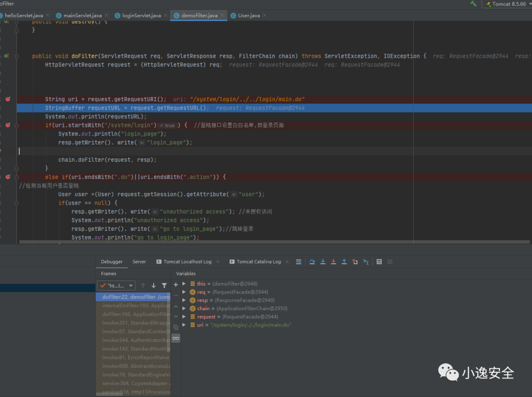Click Show Execution Point icon
The image size is (532, 397).
299,261
